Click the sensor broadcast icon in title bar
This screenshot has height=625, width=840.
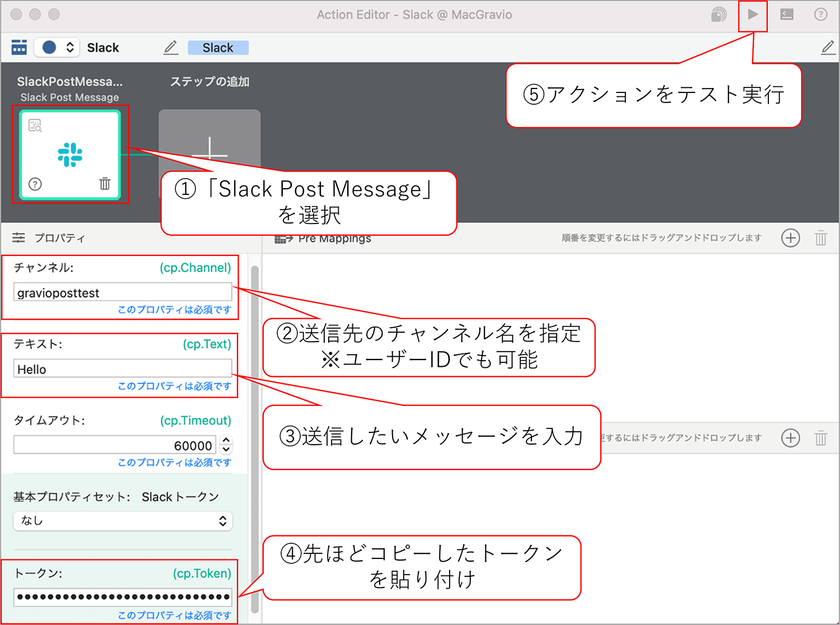point(718,15)
